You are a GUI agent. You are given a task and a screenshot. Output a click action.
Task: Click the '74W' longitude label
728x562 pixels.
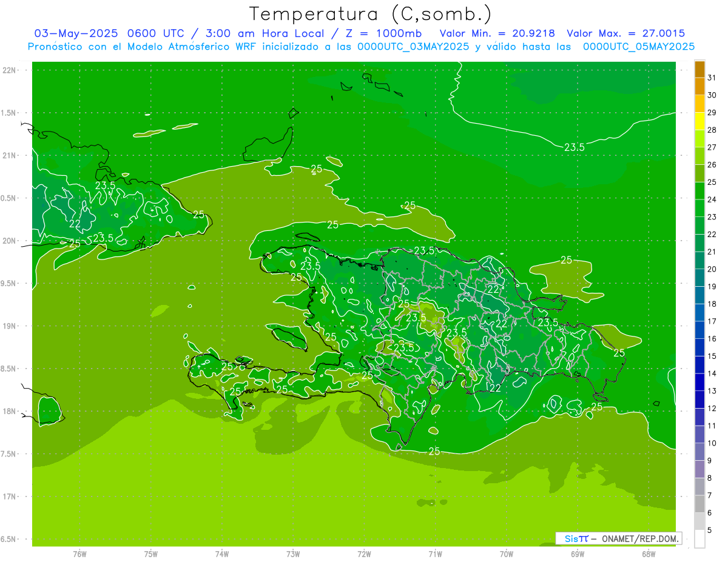222,554
